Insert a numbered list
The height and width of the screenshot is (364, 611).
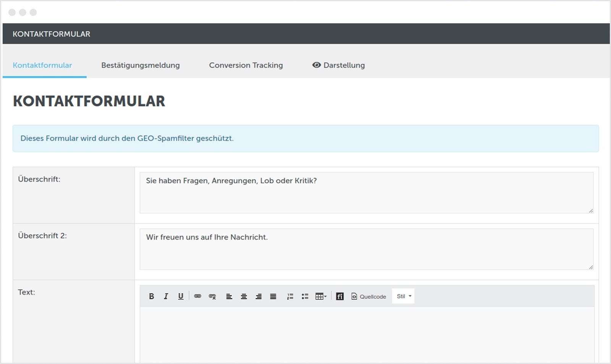(290, 296)
